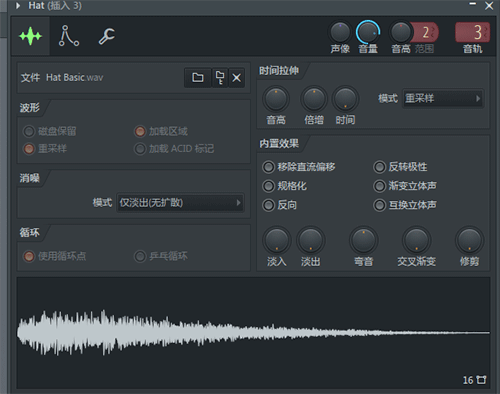
Task: Switch to the envelope/instrument settings tab
Action: pos(68,36)
